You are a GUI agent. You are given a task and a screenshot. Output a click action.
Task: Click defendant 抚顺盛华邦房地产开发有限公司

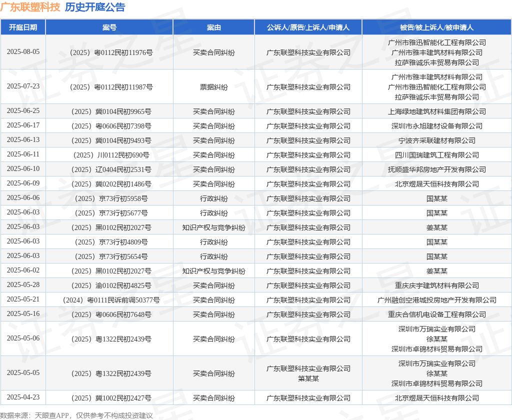[437, 170]
